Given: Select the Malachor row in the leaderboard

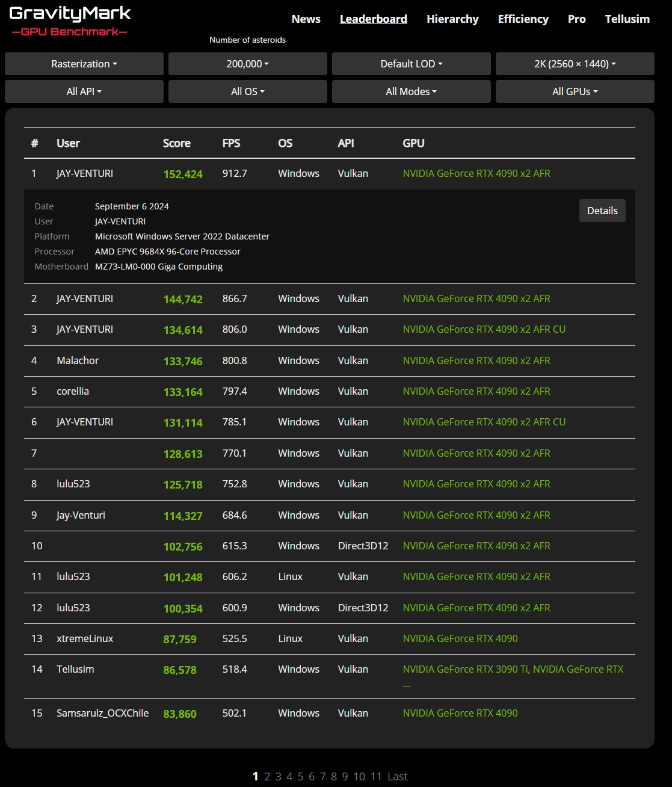Looking at the screenshot, I should click(78, 360).
